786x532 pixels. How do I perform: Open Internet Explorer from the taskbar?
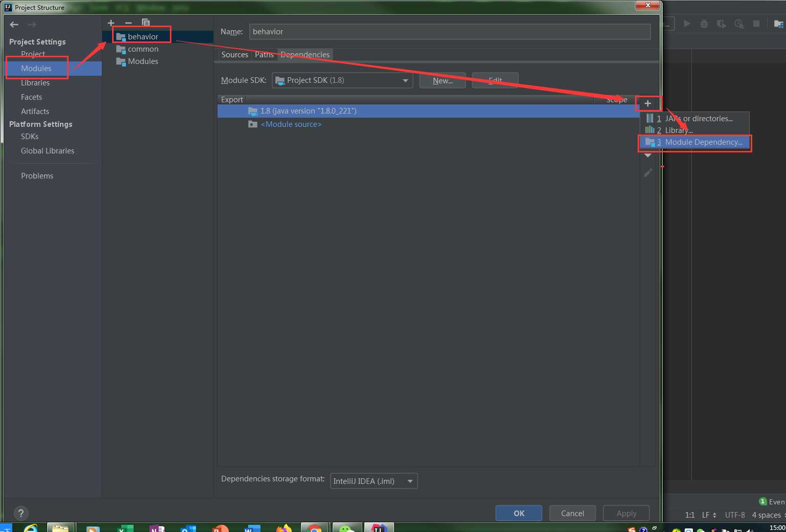tap(31, 527)
